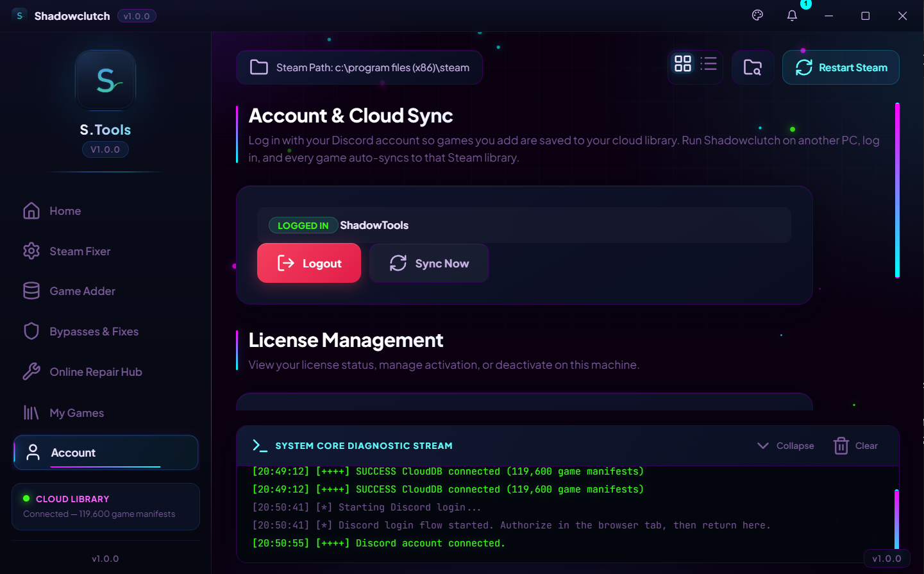This screenshot has width=924, height=574.
Task: Navigate to Online Repair Hub
Action: click(106, 372)
